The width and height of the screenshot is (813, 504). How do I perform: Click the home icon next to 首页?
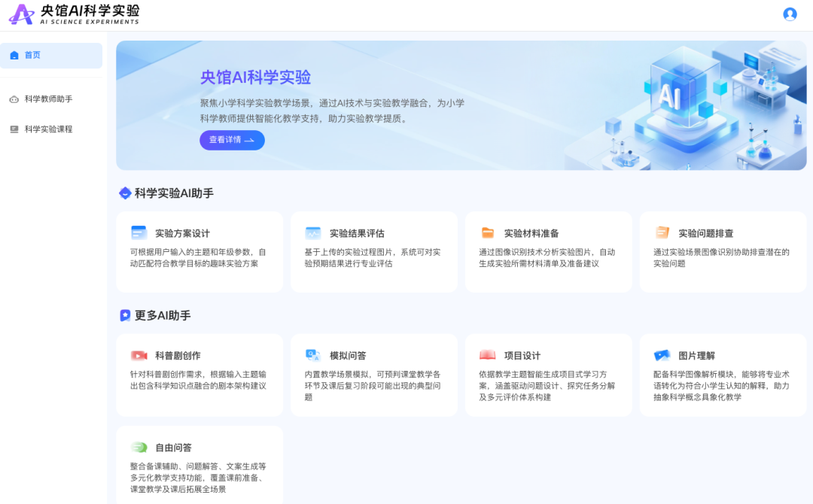(x=14, y=55)
